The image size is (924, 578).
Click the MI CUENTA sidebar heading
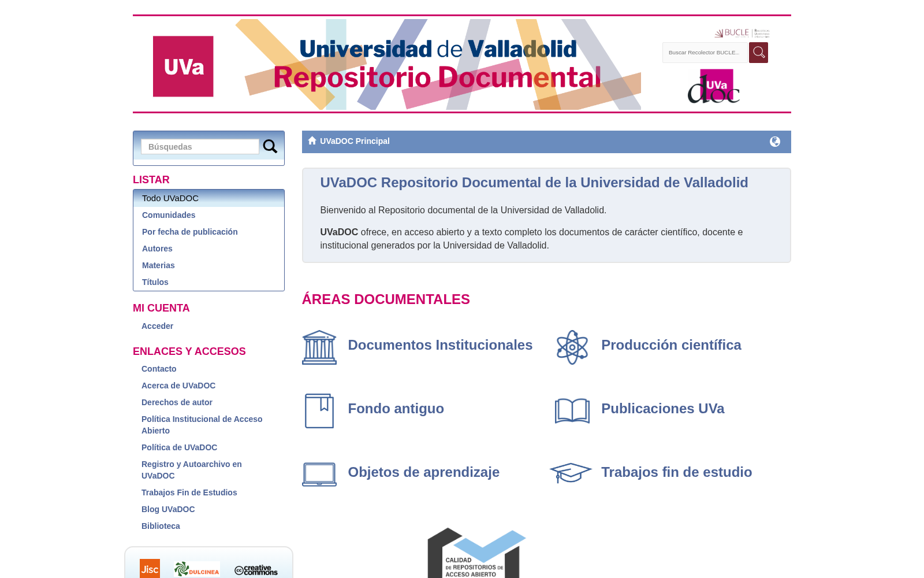[161, 308]
